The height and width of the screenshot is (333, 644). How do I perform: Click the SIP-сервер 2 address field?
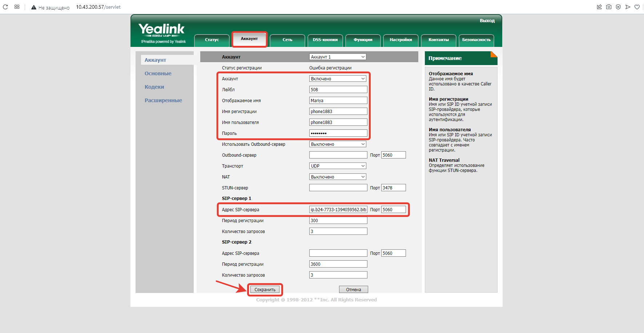(x=338, y=253)
